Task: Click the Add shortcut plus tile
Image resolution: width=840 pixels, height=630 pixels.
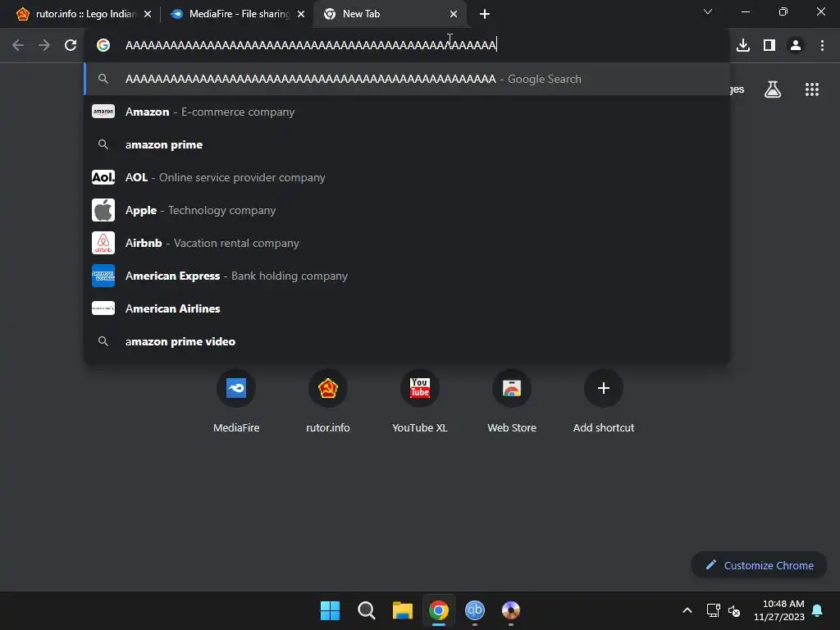Action: [x=603, y=402]
